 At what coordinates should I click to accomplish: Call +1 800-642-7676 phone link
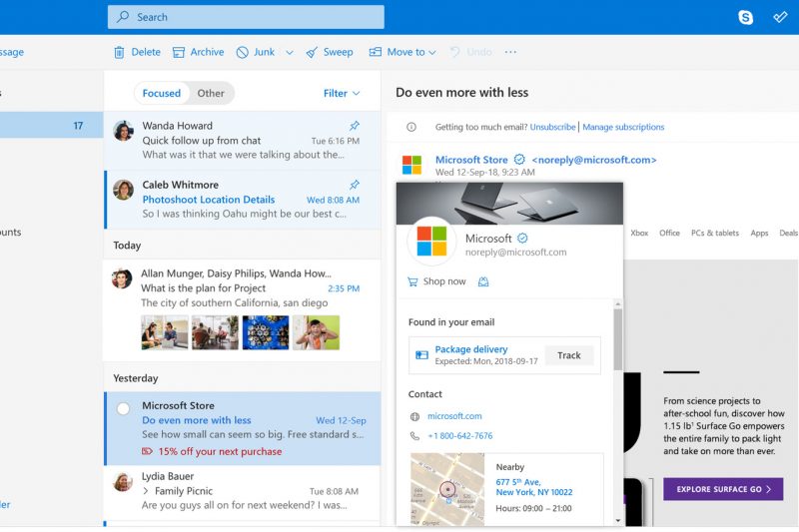[x=460, y=436]
